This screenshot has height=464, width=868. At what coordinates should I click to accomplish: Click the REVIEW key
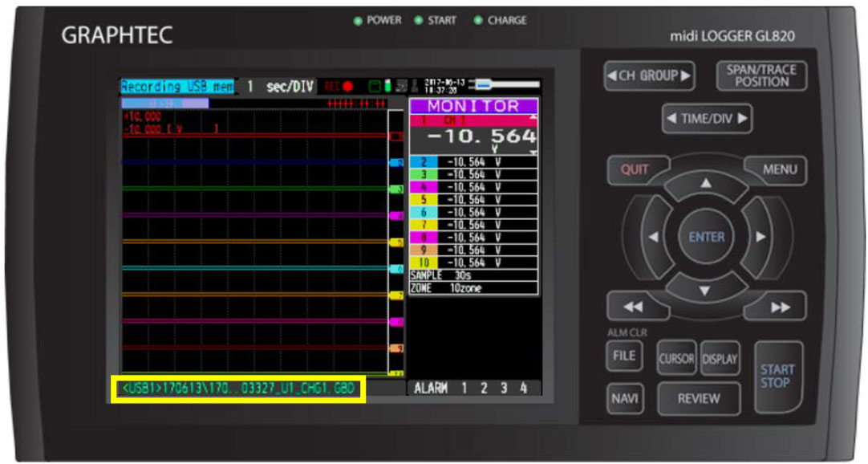pos(699,398)
